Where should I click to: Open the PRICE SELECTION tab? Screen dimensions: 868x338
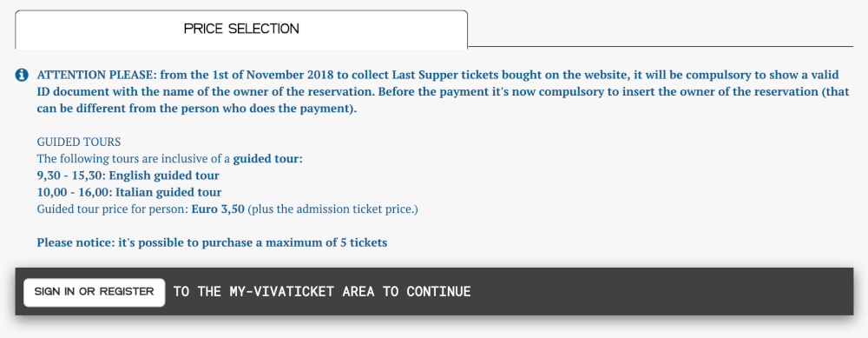241,29
